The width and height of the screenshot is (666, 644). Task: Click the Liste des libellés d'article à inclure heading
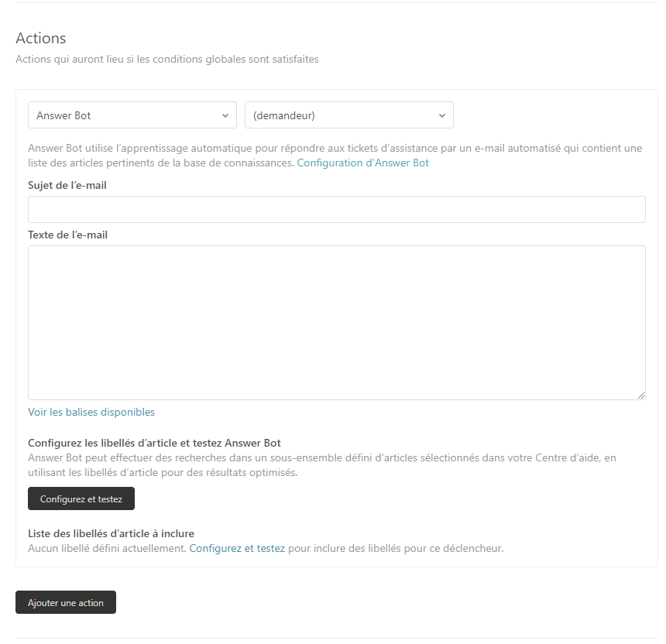[x=111, y=533]
